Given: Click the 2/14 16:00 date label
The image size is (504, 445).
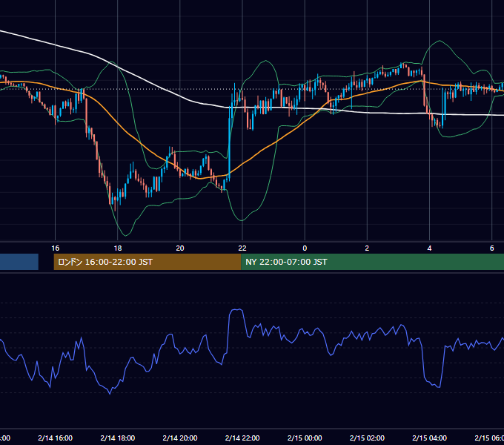Looking at the screenshot, I should click(x=56, y=438).
